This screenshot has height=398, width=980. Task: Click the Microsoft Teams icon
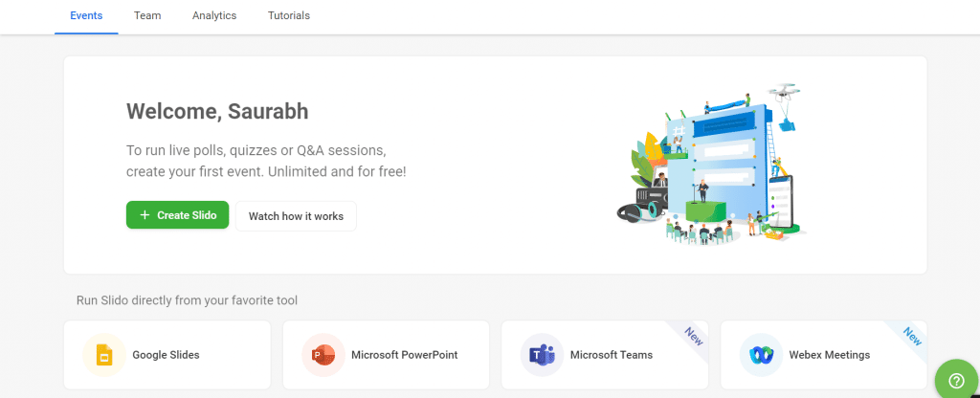pyautogui.click(x=542, y=355)
